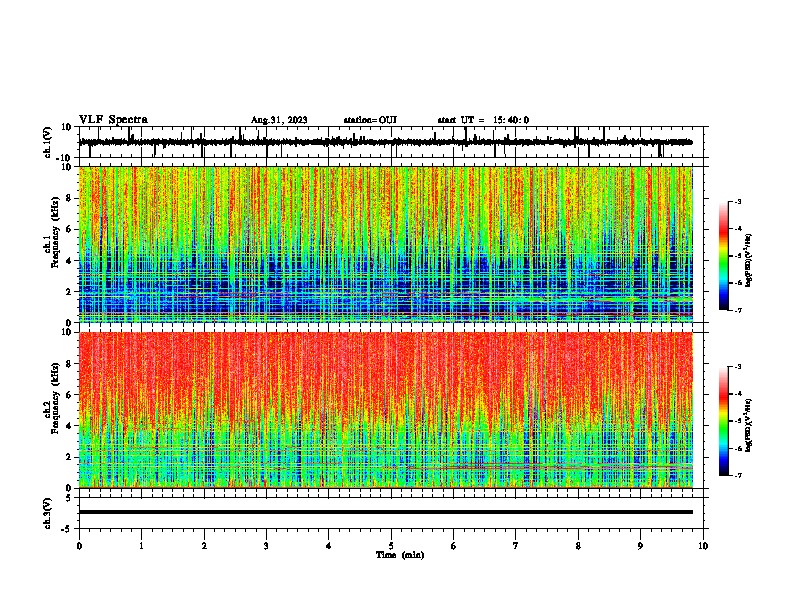This screenshot has height=612, width=792.
Task: Click the time axis tick label '3'
Action: [x=266, y=546]
